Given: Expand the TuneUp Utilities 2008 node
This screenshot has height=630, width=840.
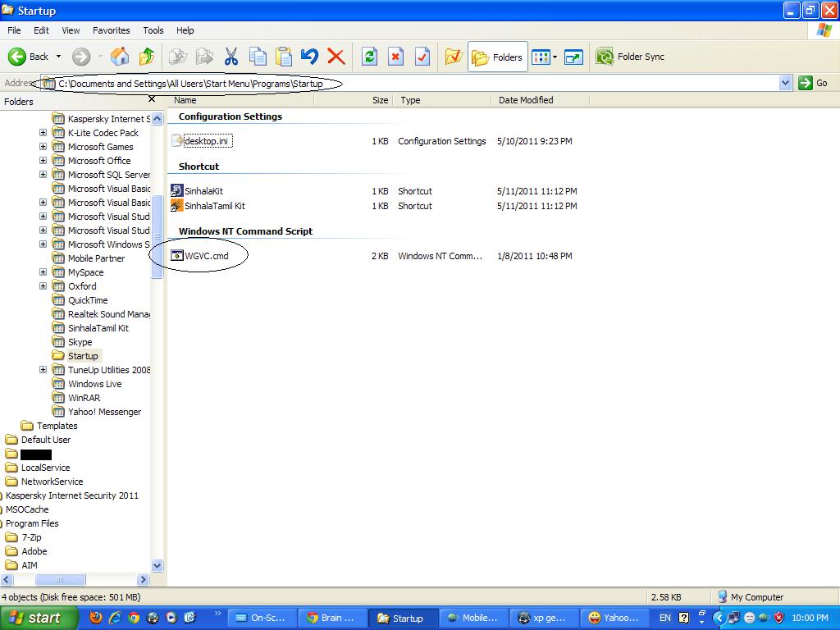Looking at the screenshot, I should coord(43,370).
